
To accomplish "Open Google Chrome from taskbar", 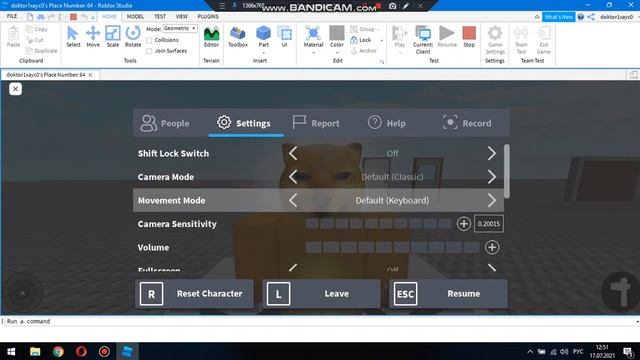I will click(x=58, y=351).
